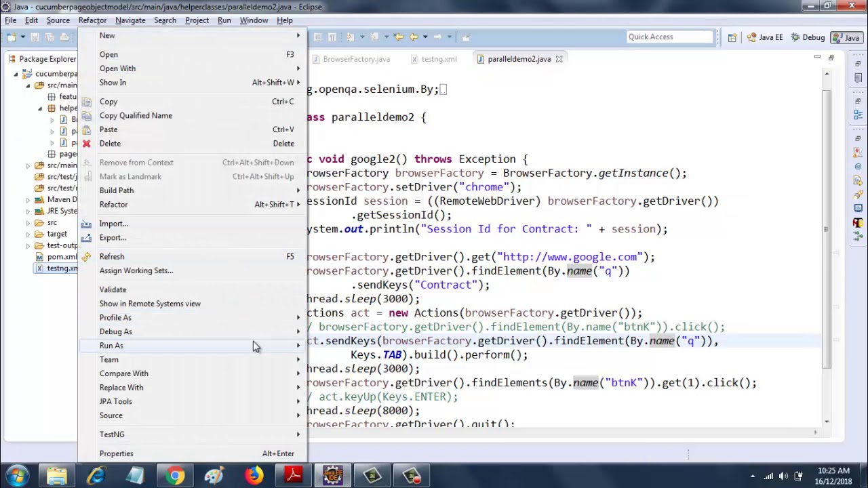Click the Windows Start orb
Viewport: 868px width, 488px height.
click(17, 476)
